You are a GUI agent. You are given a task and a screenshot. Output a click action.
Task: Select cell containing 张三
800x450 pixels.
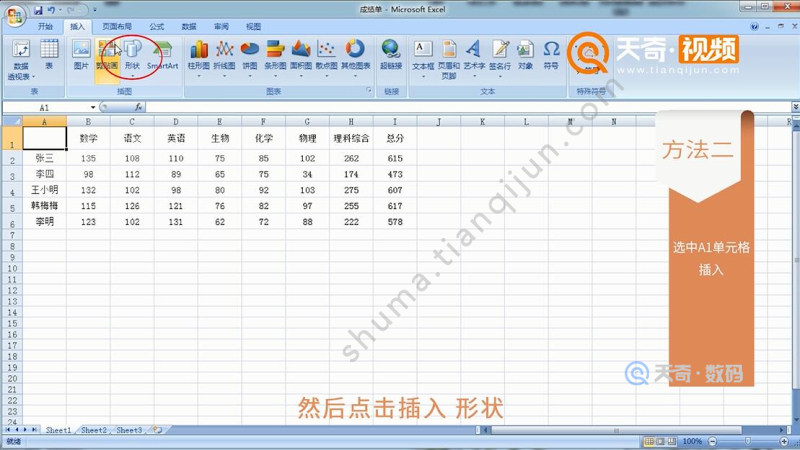(x=44, y=158)
